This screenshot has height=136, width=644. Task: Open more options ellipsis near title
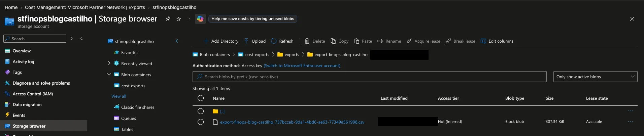[x=190, y=19]
